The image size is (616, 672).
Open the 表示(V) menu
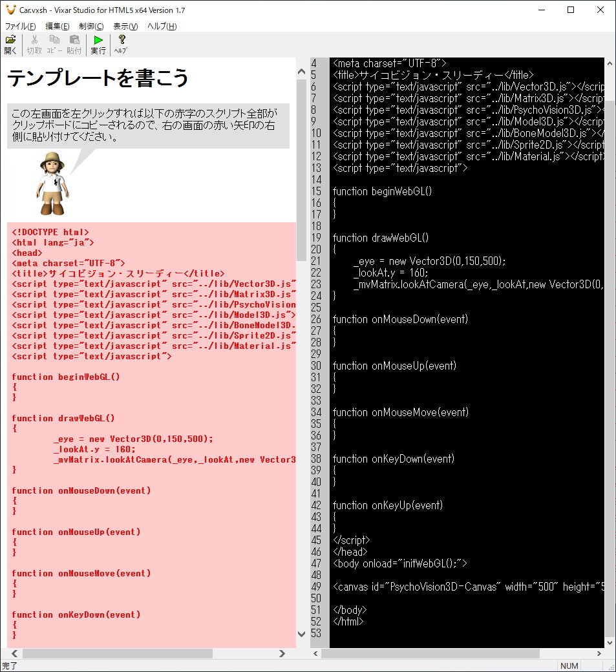click(125, 26)
